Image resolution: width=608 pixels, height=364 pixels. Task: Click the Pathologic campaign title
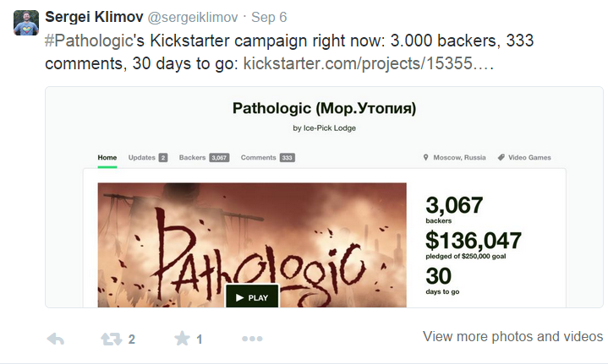[325, 109]
